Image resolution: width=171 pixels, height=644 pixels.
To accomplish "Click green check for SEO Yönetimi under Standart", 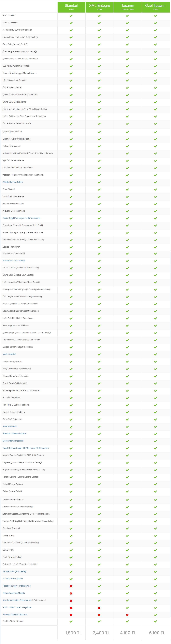I will coord(71,16).
